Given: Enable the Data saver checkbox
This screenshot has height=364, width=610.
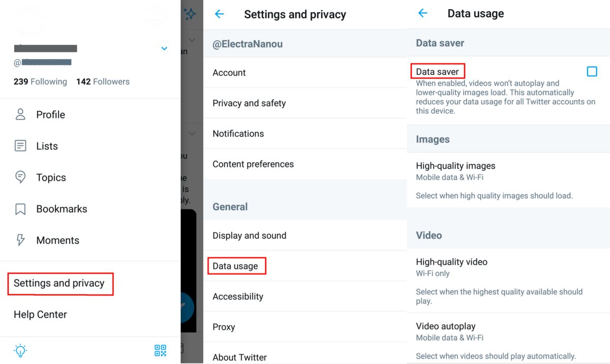Looking at the screenshot, I should (592, 72).
